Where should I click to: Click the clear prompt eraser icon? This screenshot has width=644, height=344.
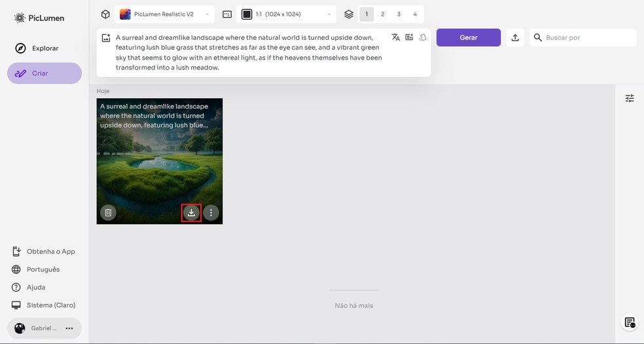click(423, 37)
